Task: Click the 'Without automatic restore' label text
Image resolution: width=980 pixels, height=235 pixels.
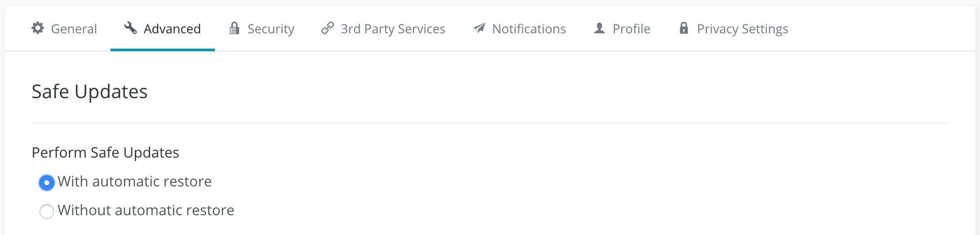Action: 146,210
